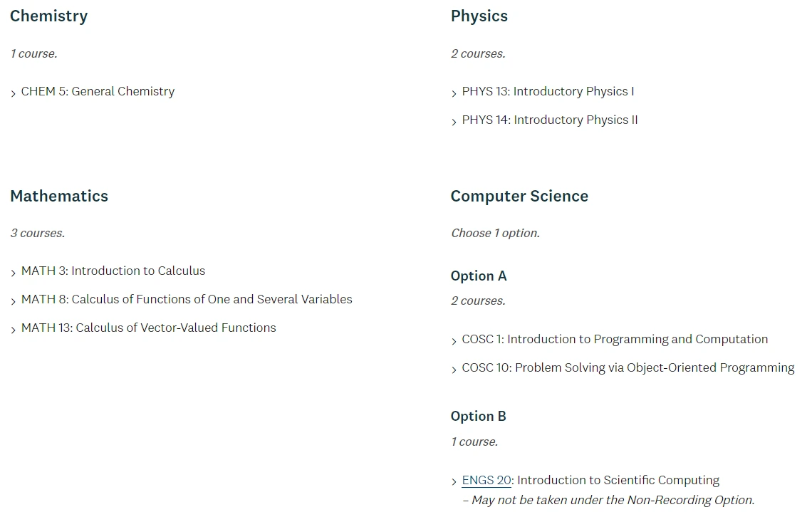Click MATH 8: Calculus of Functions title
This screenshot has height=512, width=812.
[187, 299]
